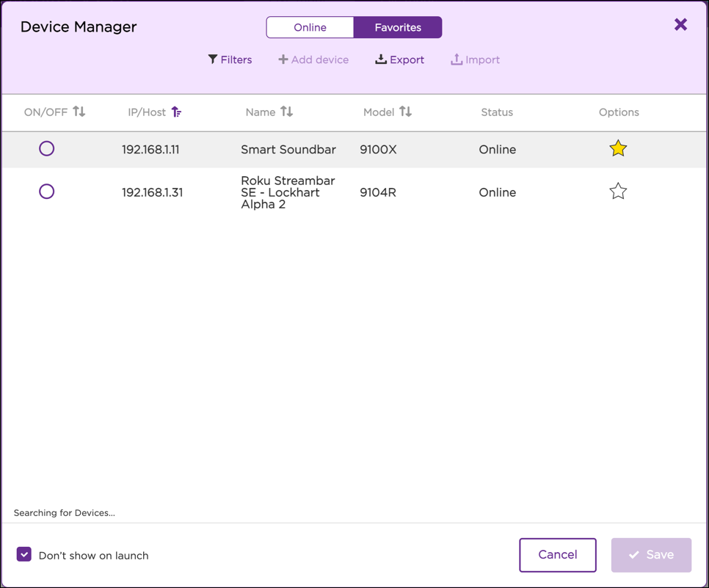The height and width of the screenshot is (588, 709).
Task: Click the Export download icon
Action: point(381,59)
